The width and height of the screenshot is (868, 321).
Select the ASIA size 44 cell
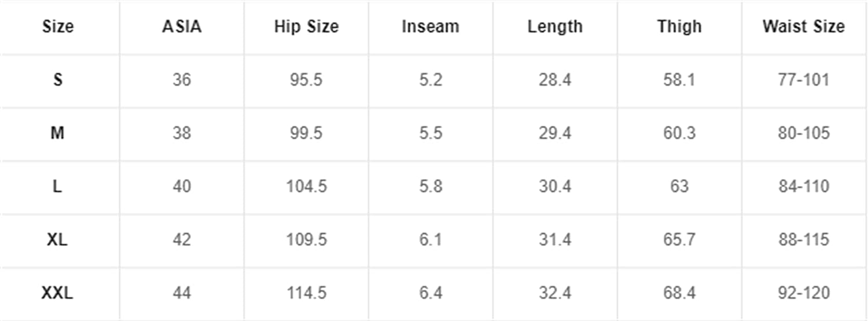(x=182, y=293)
